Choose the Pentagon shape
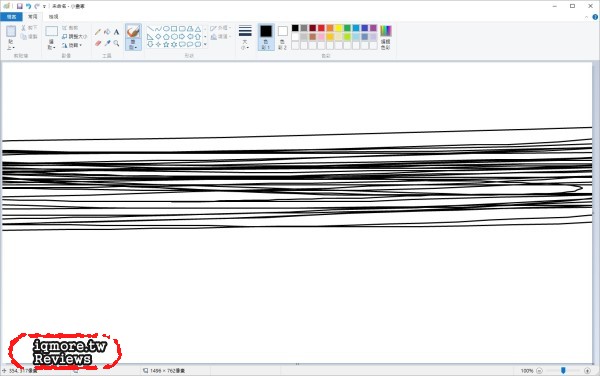 [x=166, y=37]
